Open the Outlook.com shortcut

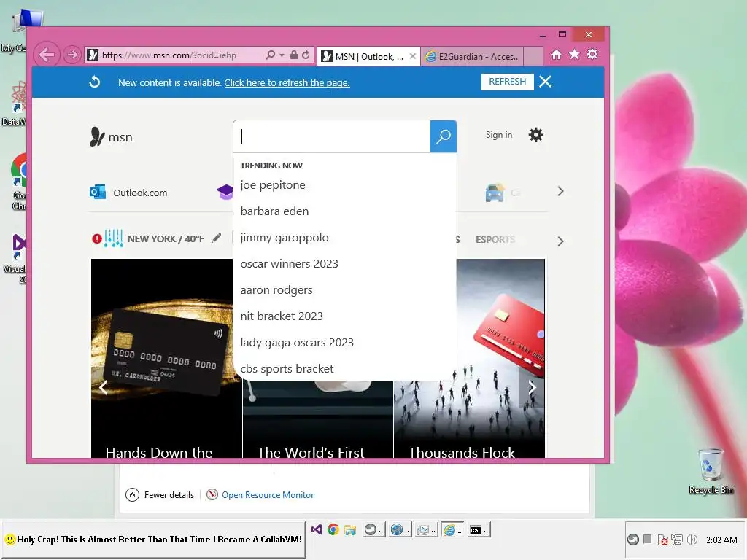pyautogui.click(x=128, y=192)
